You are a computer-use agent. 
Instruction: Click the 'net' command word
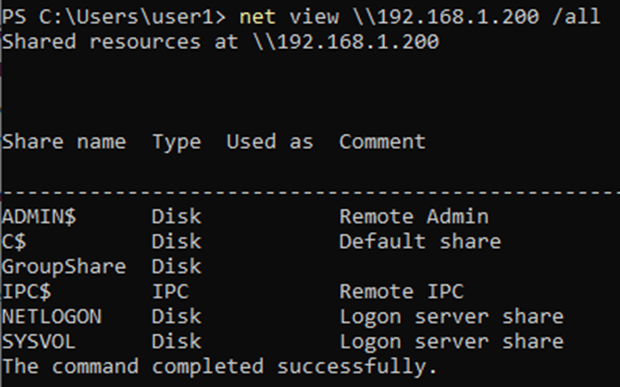point(257,17)
